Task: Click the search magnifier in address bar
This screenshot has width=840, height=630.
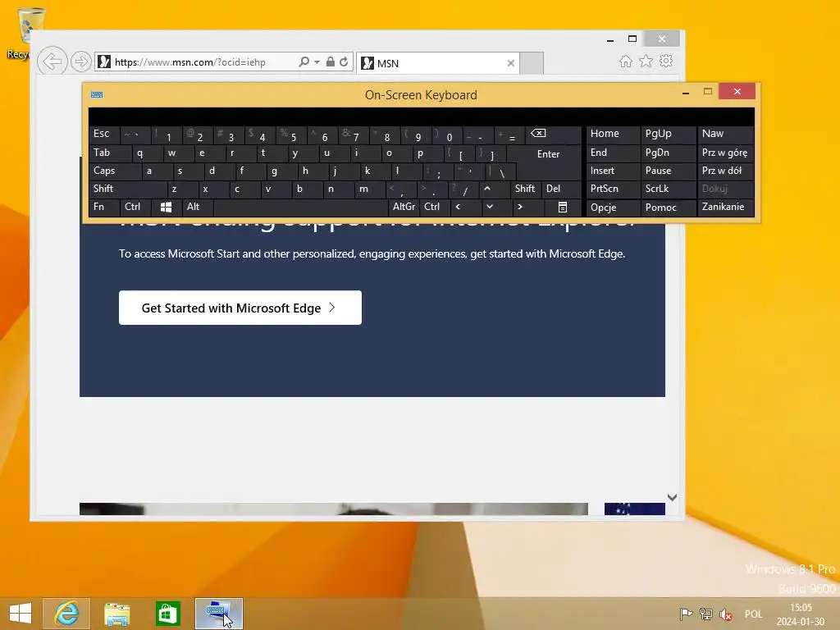Action: pos(304,62)
